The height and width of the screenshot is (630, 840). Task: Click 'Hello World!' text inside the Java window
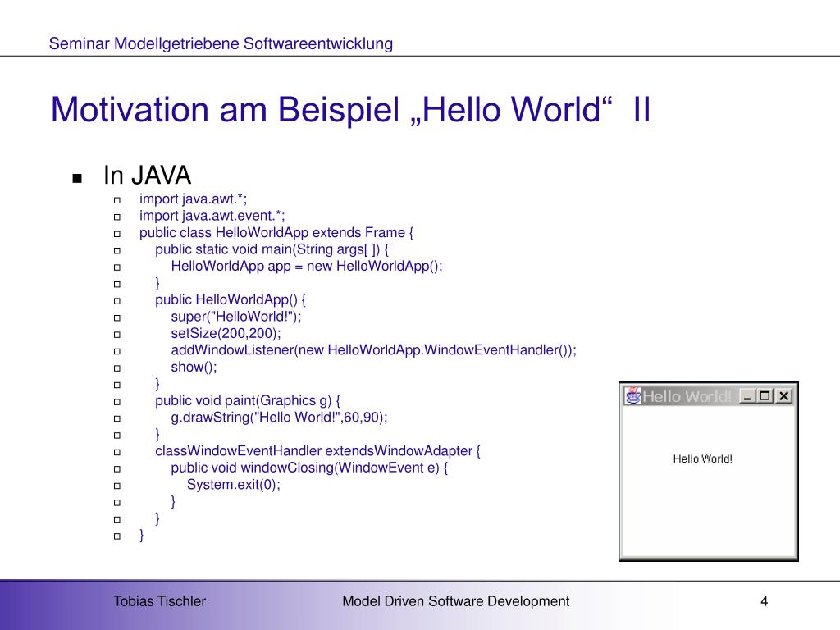[702, 459]
